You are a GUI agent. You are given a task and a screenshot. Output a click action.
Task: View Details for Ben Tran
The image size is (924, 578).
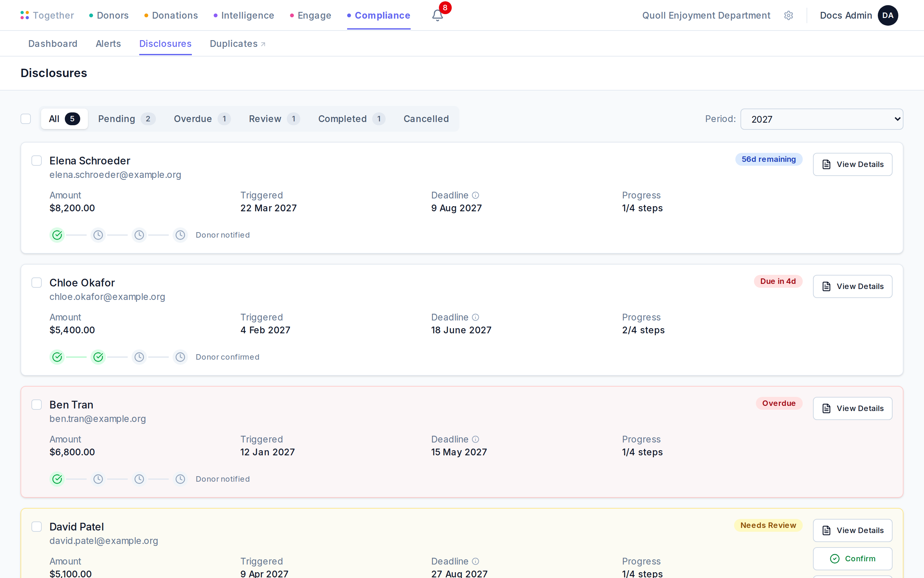852,408
